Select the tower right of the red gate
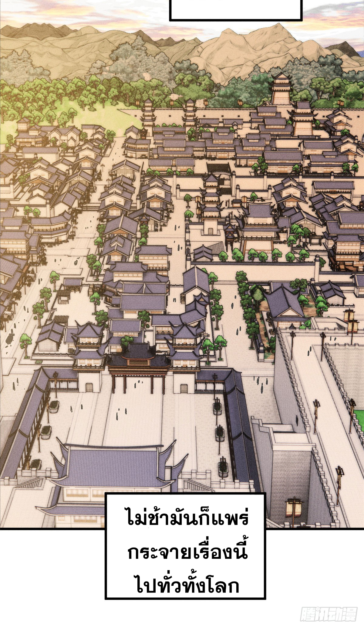364x628 pixels. click(184, 349)
